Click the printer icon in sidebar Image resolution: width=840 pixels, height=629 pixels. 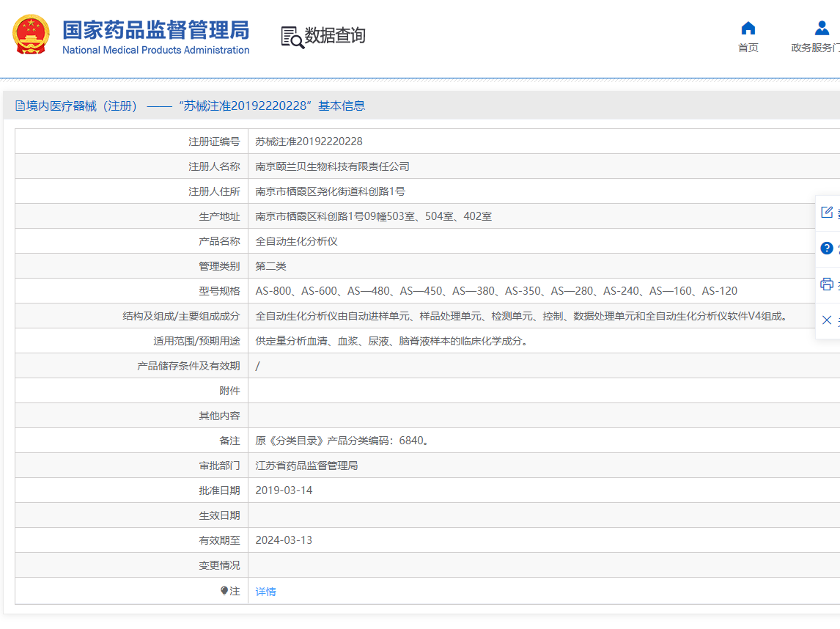(x=827, y=284)
